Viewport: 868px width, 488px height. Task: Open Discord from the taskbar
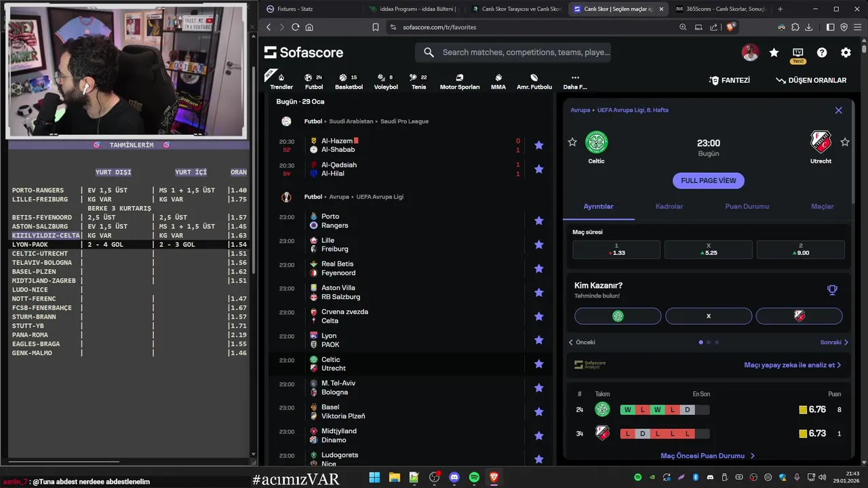[x=454, y=477]
